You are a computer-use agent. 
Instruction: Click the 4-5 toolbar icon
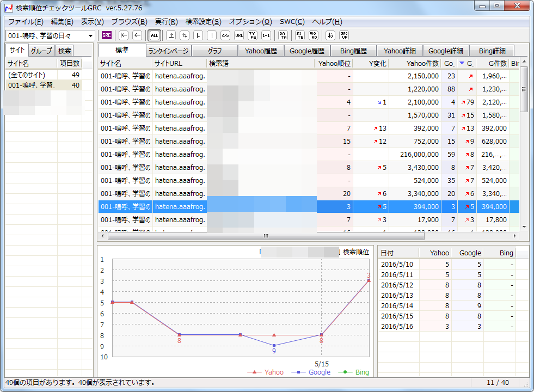click(x=225, y=35)
